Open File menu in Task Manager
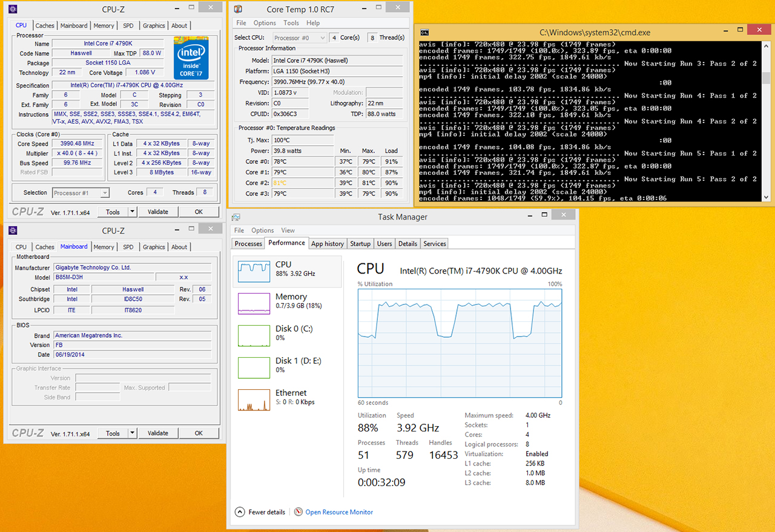The image size is (775, 532). (239, 231)
